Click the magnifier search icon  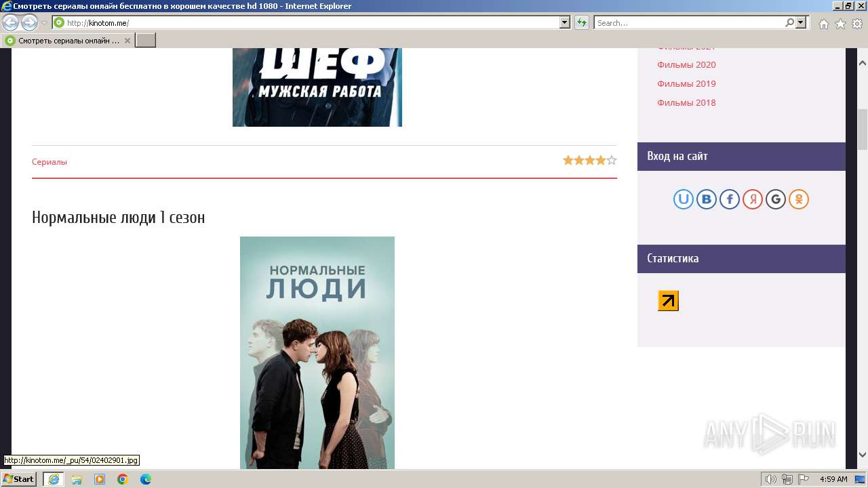(x=789, y=23)
